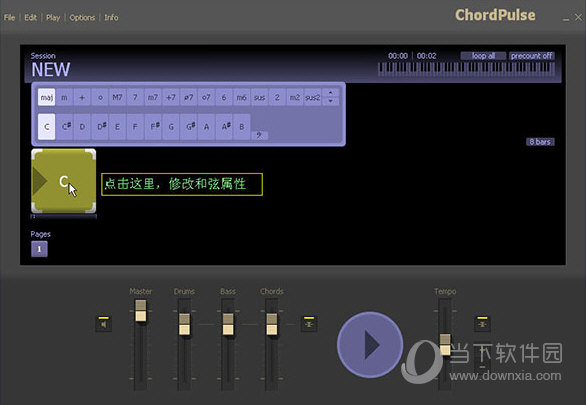
Task: Select the ø7 half-diminished chord type
Action: (x=188, y=98)
